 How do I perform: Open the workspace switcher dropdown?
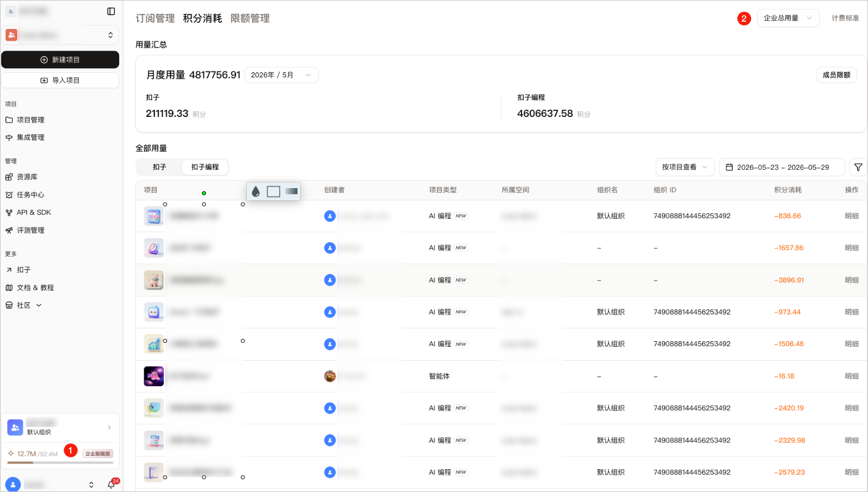click(x=60, y=35)
